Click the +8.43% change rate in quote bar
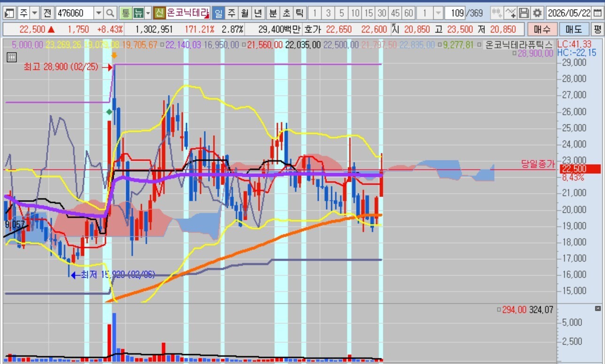 (x=110, y=29)
